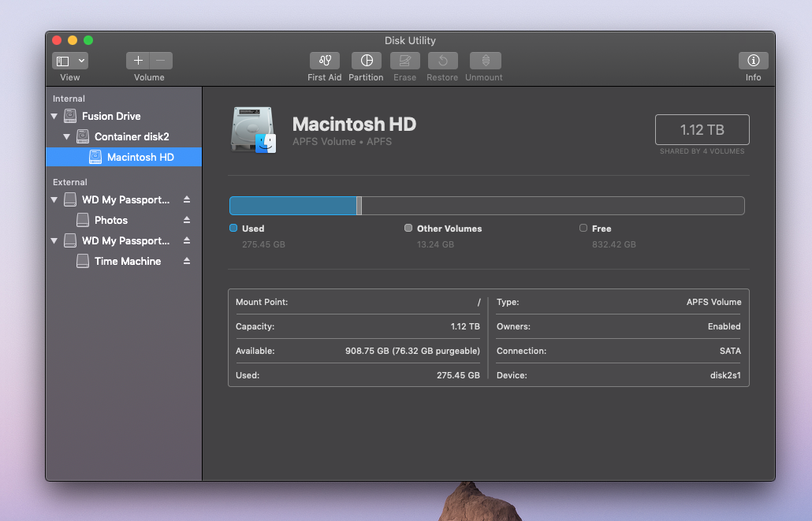Collapse the Fusion Drive tree
Screen dimensions: 812x521
(x=54, y=116)
